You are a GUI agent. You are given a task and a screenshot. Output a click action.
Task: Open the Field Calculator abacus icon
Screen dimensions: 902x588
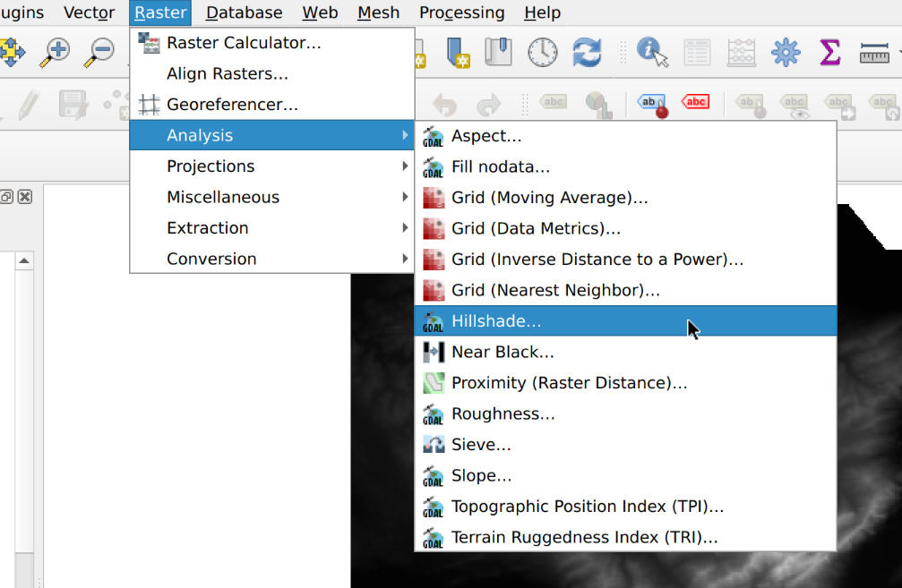tap(742, 53)
